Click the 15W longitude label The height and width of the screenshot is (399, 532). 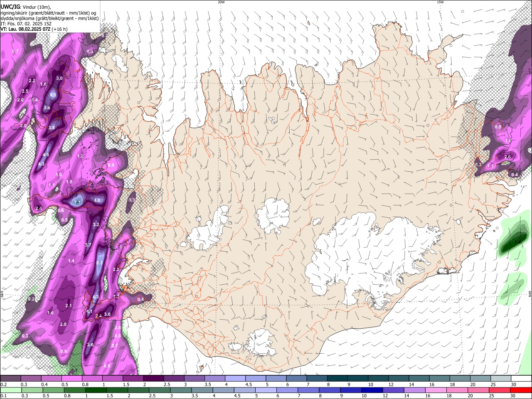(x=440, y=2)
